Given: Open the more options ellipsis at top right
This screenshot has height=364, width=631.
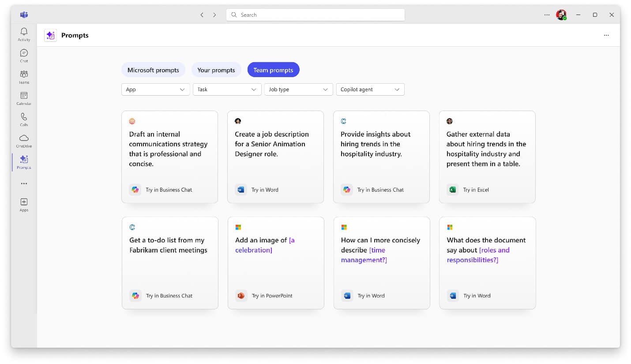Looking at the screenshot, I should tap(606, 35).
